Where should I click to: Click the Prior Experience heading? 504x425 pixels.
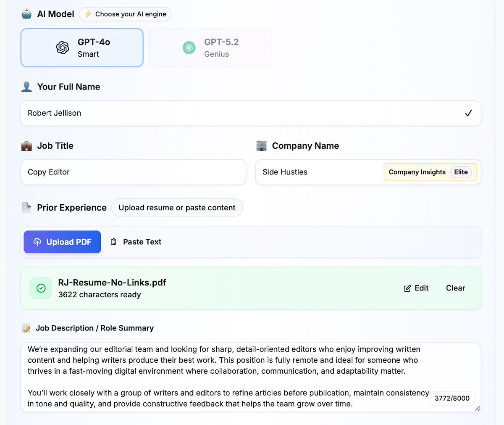[72, 208]
